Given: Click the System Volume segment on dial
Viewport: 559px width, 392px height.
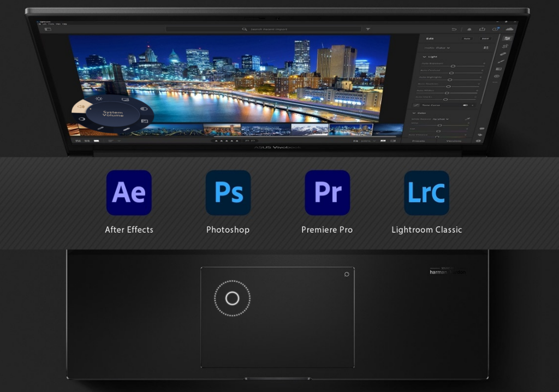Looking at the screenshot, I should [83, 106].
